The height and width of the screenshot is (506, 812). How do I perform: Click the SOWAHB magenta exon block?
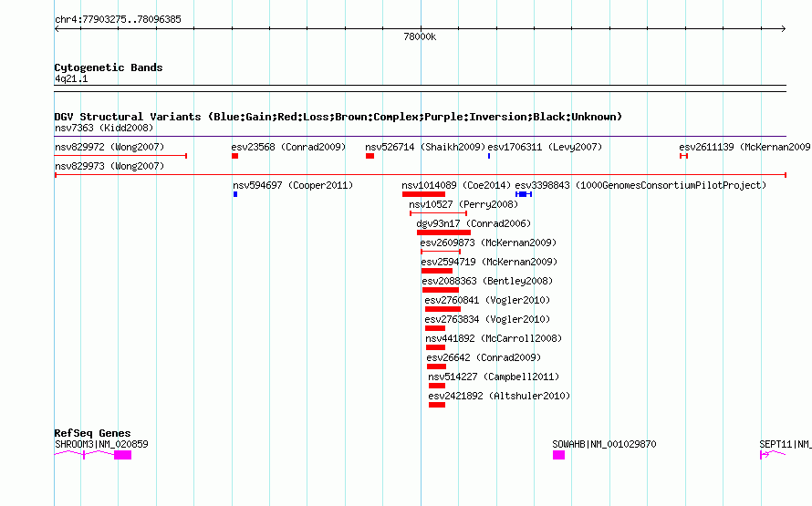click(x=558, y=455)
